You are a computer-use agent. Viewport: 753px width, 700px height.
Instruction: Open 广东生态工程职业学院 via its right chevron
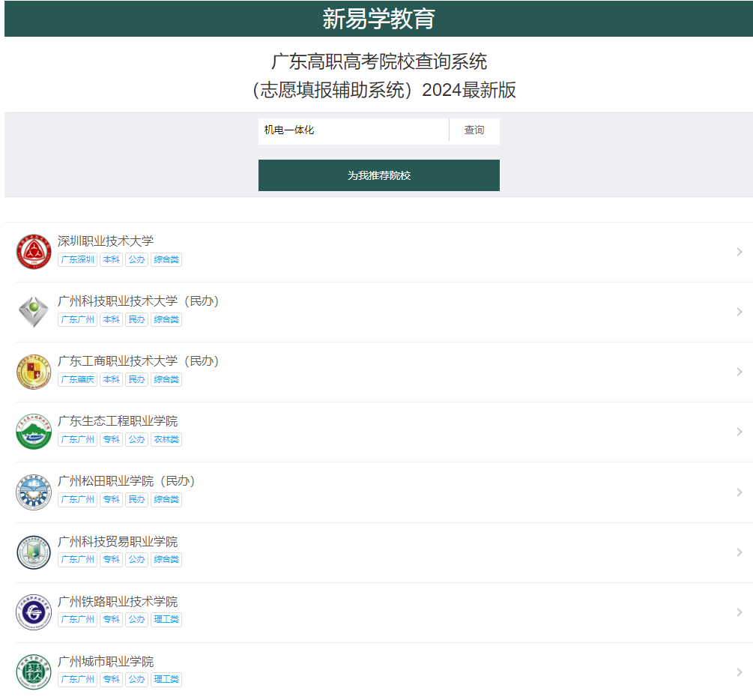tap(740, 432)
